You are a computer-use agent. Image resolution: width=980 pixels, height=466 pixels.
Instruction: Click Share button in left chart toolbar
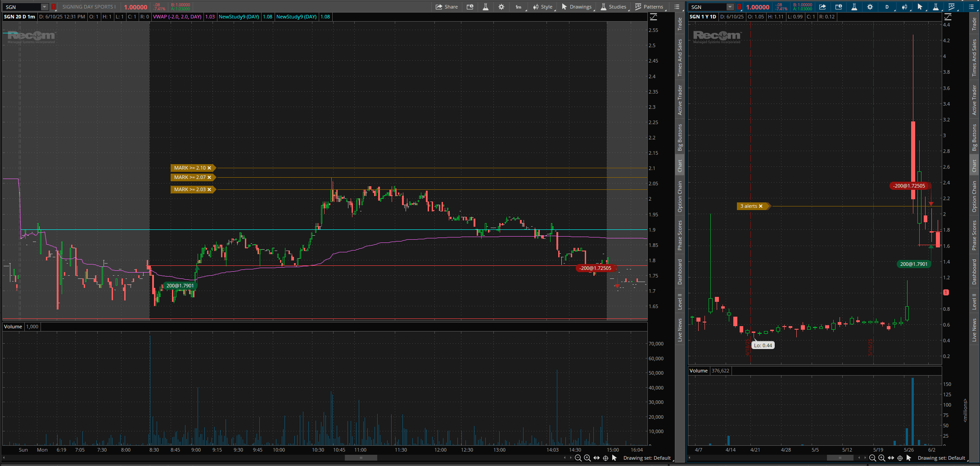447,7
